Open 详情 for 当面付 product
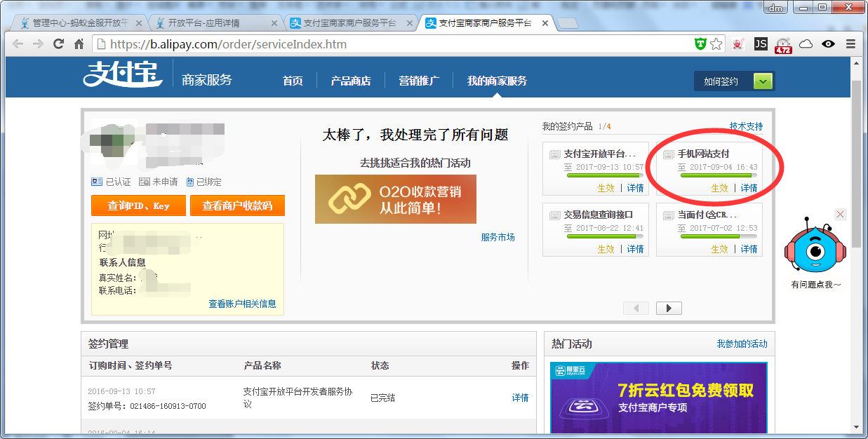868x439 pixels. pyautogui.click(x=749, y=249)
